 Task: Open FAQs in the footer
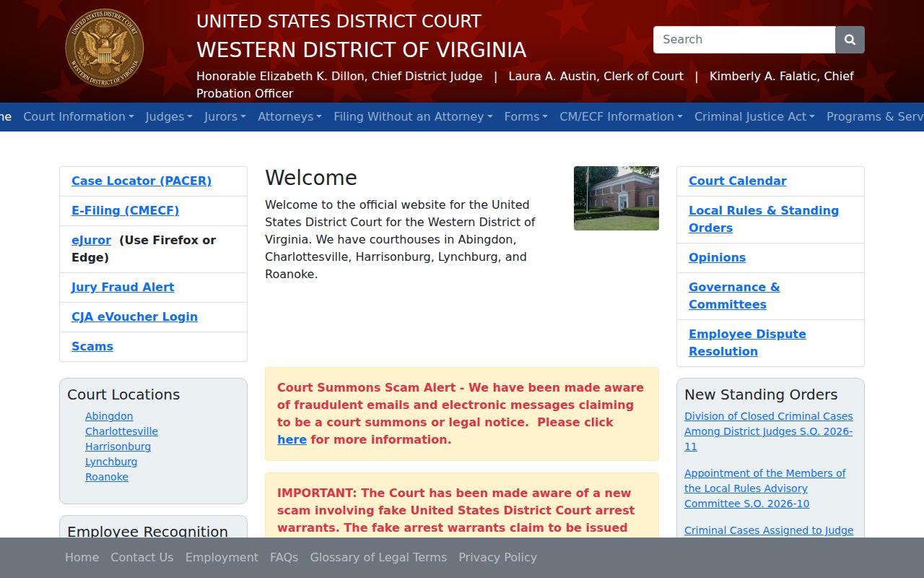[284, 557]
